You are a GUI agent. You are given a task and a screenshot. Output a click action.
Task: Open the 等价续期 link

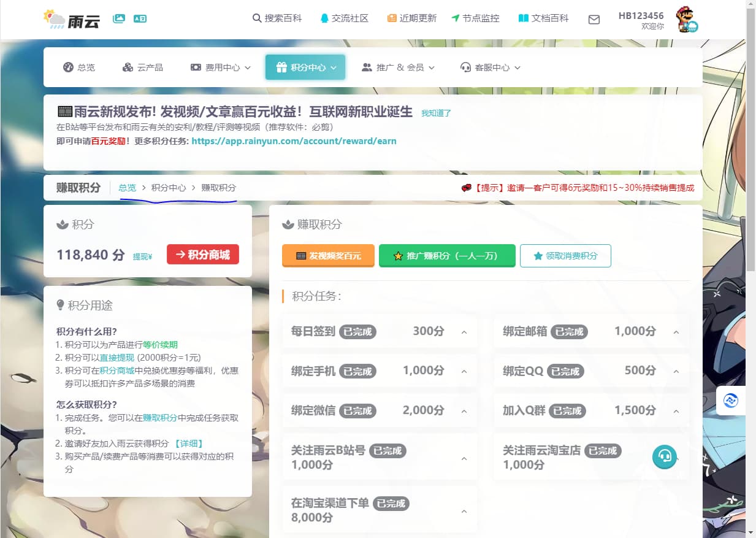pos(160,345)
